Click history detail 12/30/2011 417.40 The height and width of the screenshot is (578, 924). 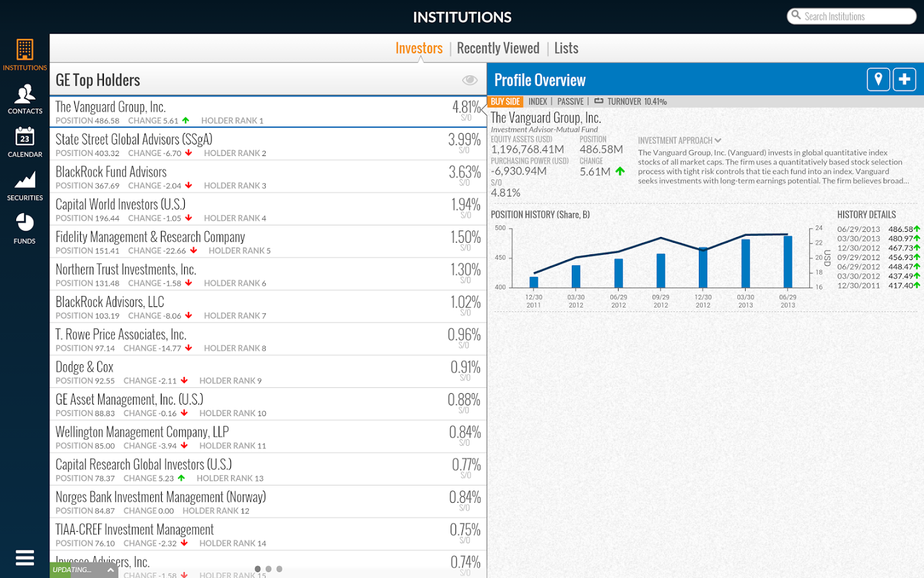(x=878, y=285)
